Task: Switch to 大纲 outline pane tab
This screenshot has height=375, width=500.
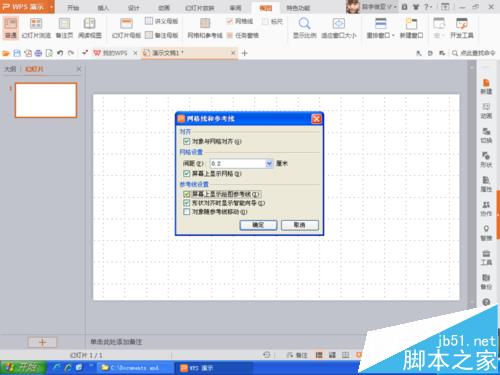Action: tap(10, 69)
